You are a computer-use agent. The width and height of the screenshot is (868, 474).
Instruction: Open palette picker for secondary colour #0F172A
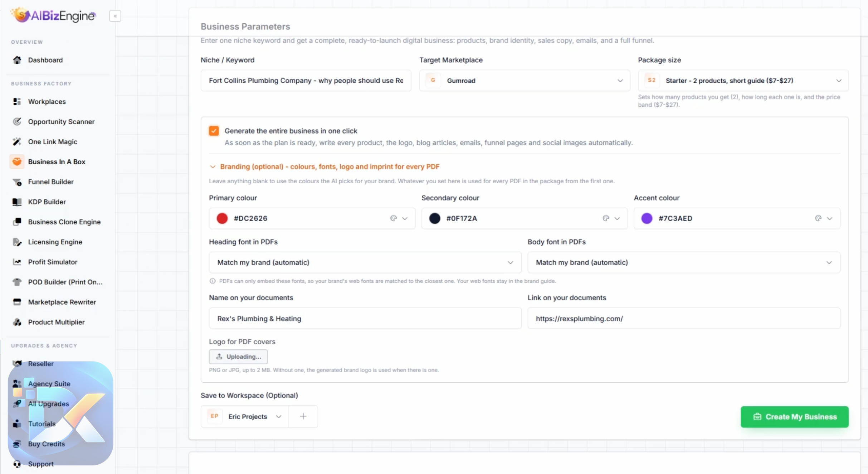point(606,218)
